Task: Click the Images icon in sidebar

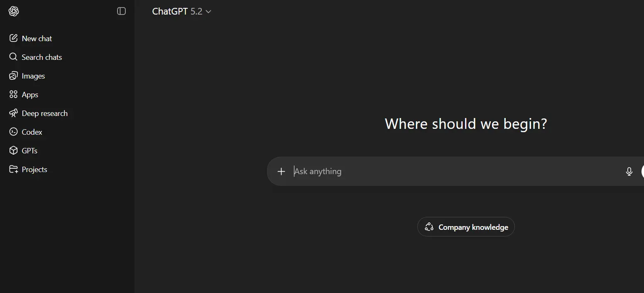Action: (x=13, y=76)
